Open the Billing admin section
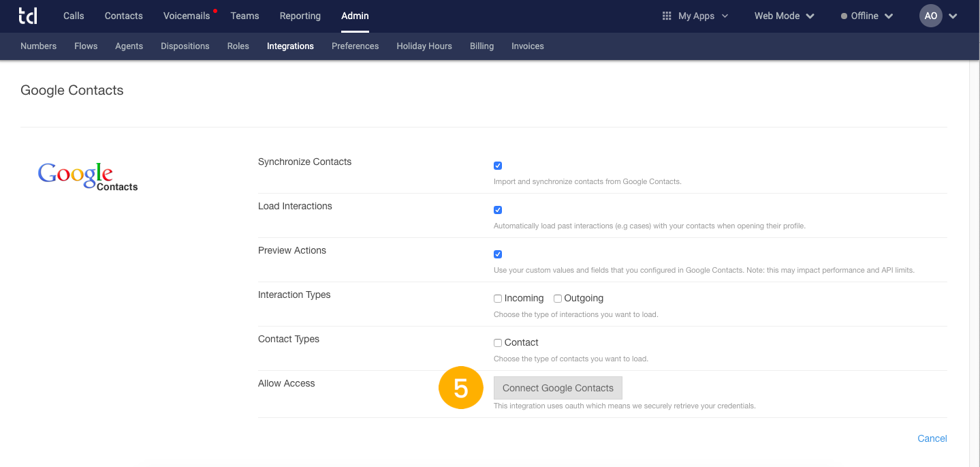 point(481,46)
